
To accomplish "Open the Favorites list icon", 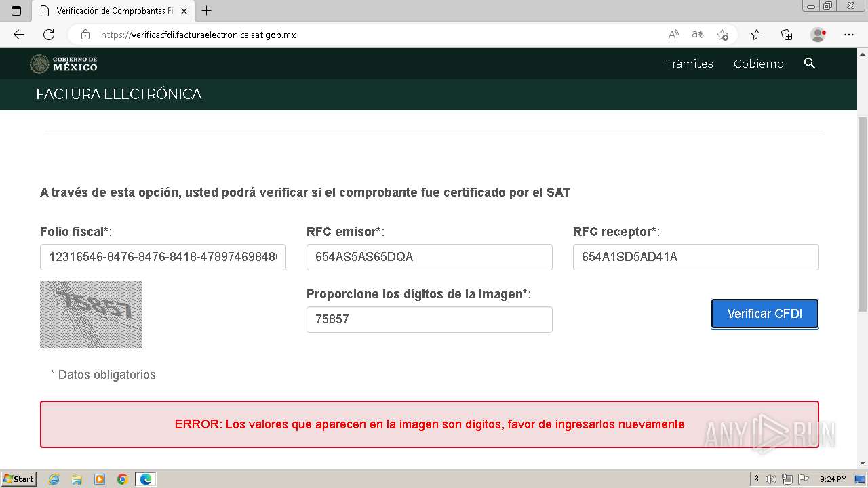I will point(757,35).
